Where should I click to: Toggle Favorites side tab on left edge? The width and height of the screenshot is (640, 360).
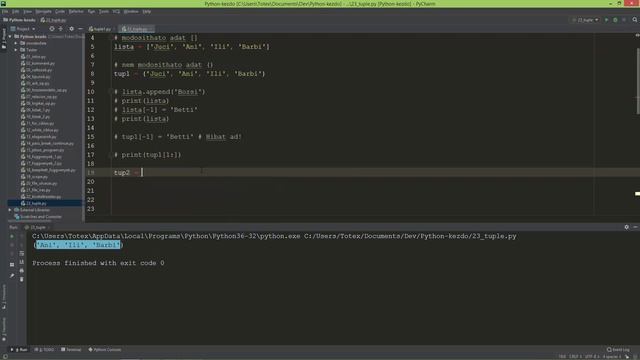(x=4, y=329)
